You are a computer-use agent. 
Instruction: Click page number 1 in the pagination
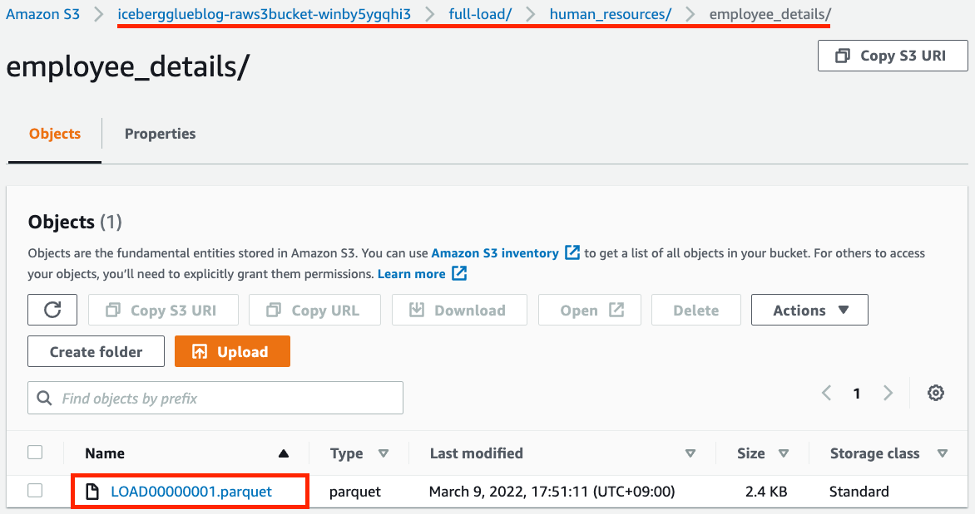[857, 393]
